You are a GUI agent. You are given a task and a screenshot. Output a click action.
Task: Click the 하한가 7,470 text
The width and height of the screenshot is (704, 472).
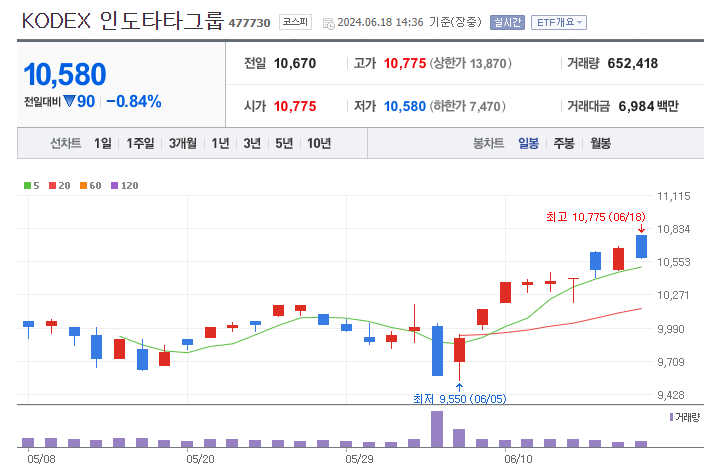467,106
